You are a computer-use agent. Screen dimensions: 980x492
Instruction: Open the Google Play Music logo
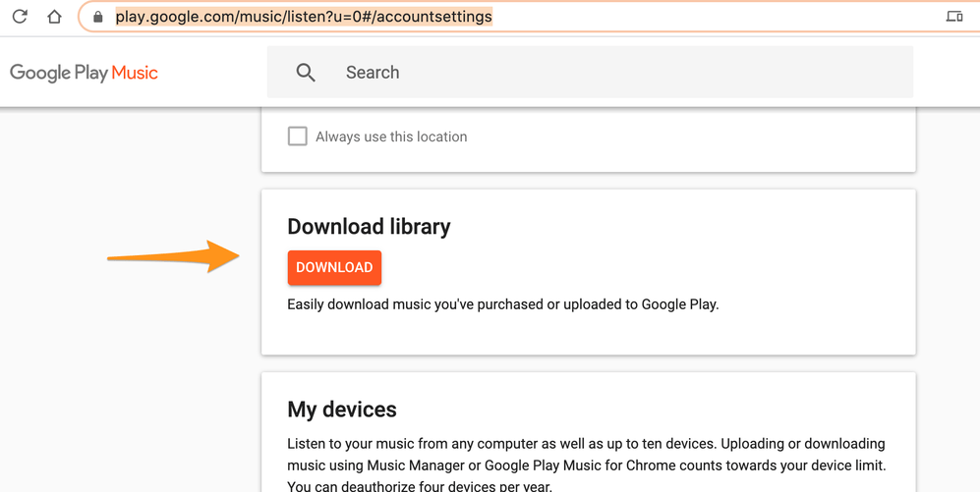(x=84, y=73)
